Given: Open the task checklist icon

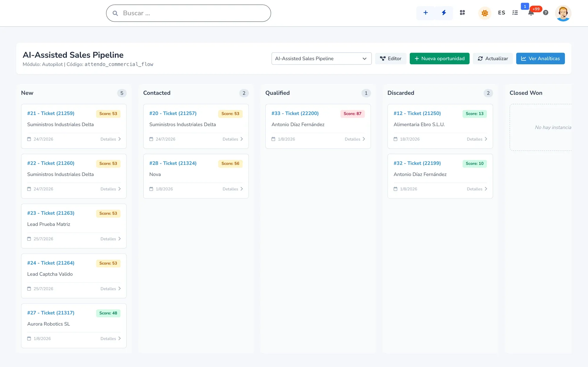Looking at the screenshot, I should 515,13.
